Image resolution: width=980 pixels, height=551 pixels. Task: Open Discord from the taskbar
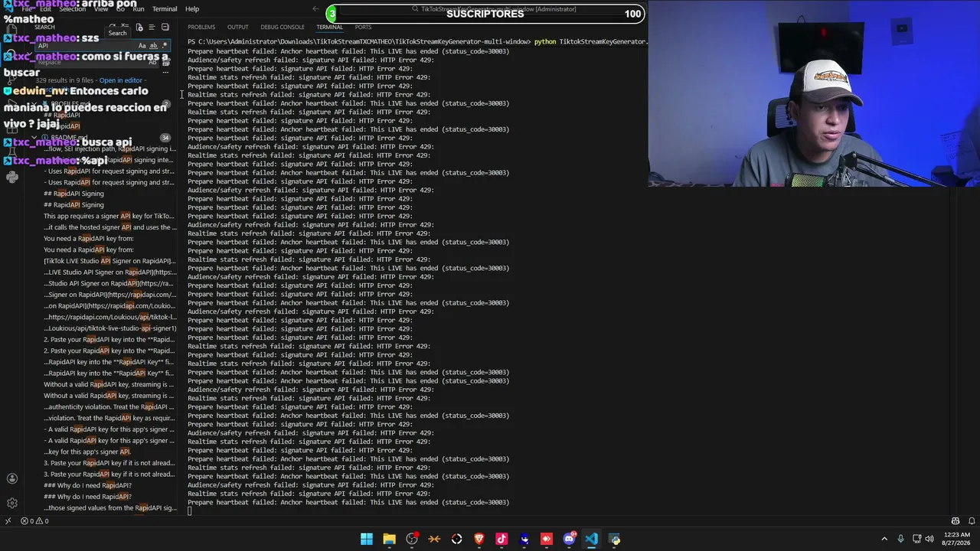569,539
